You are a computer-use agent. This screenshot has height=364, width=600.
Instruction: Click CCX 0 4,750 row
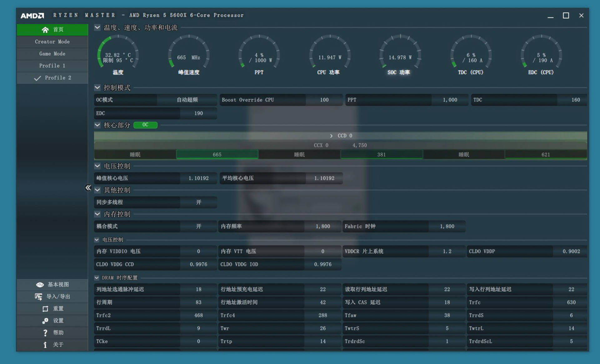click(x=340, y=145)
